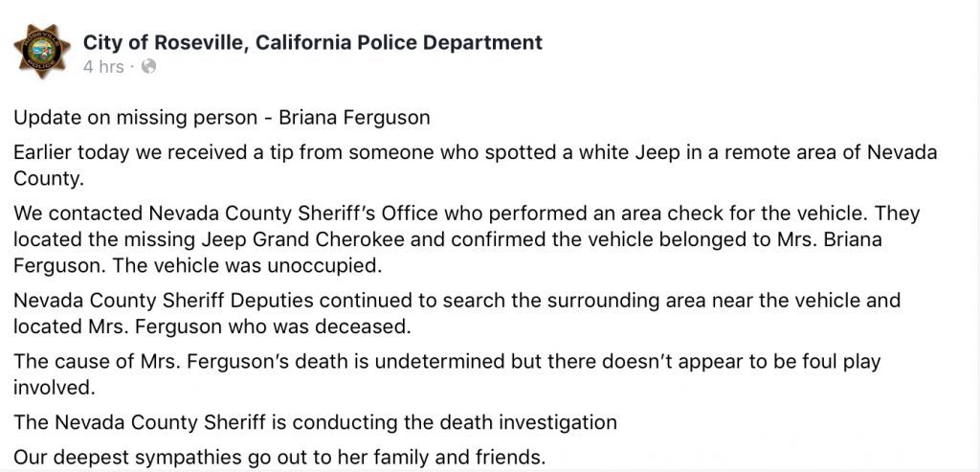The width and height of the screenshot is (980, 472).
Task: Click 'The vehicle was unoccupied' sentence
Action: tap(244, 266)
